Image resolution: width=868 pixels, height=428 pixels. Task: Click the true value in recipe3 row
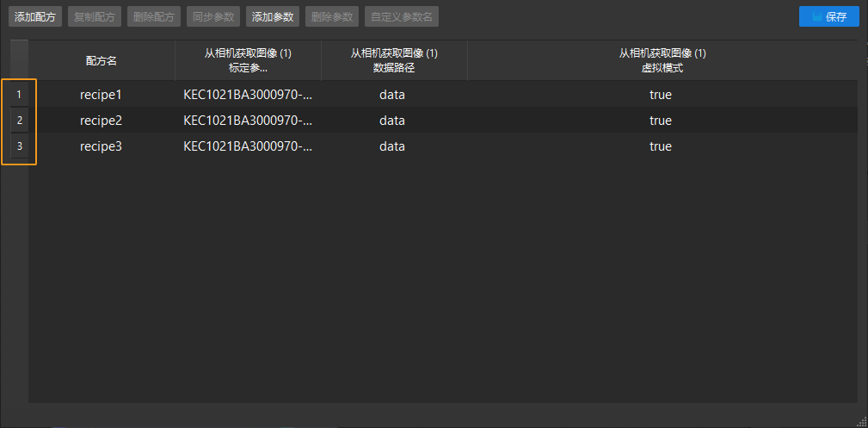(662, 146)
